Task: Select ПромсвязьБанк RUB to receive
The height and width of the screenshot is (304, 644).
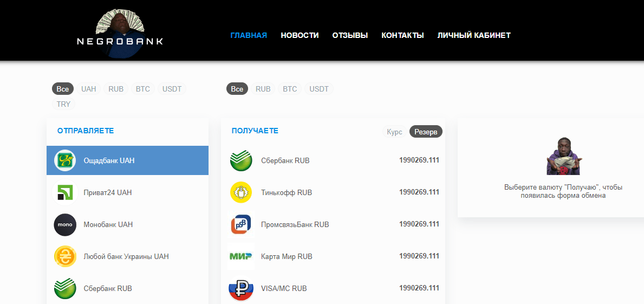Action: [333, 224]
